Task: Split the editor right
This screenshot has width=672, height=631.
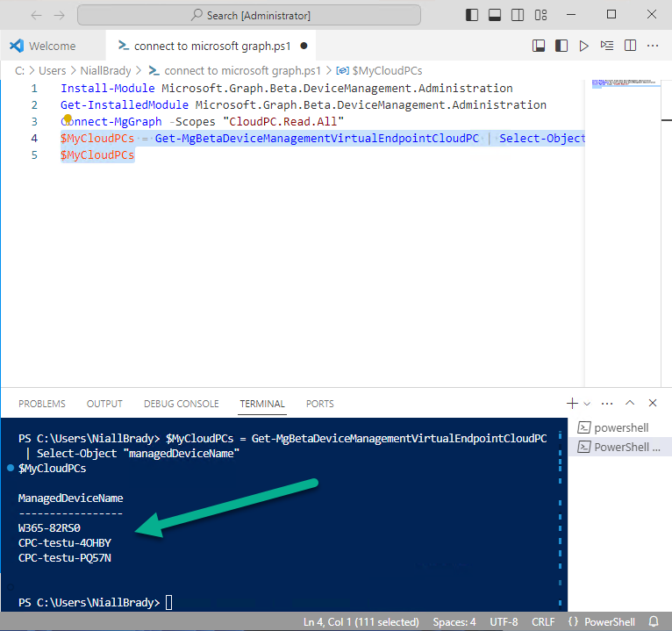Action: (630, 46)
